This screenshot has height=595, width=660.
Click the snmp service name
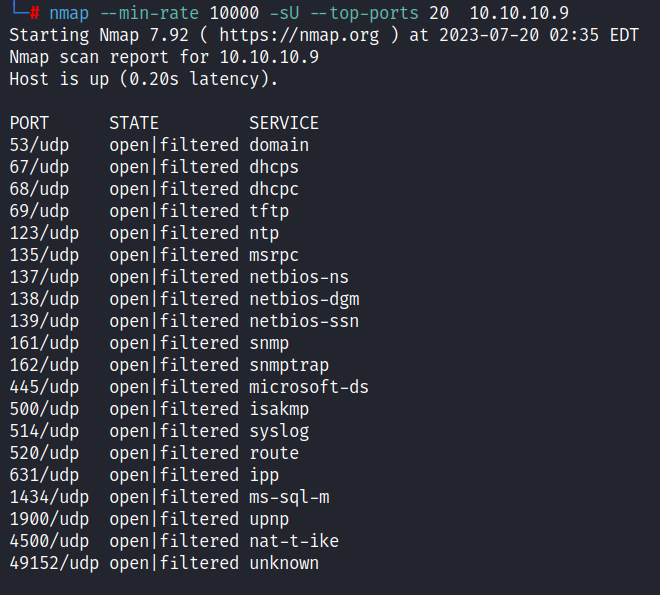pos(269,343)
